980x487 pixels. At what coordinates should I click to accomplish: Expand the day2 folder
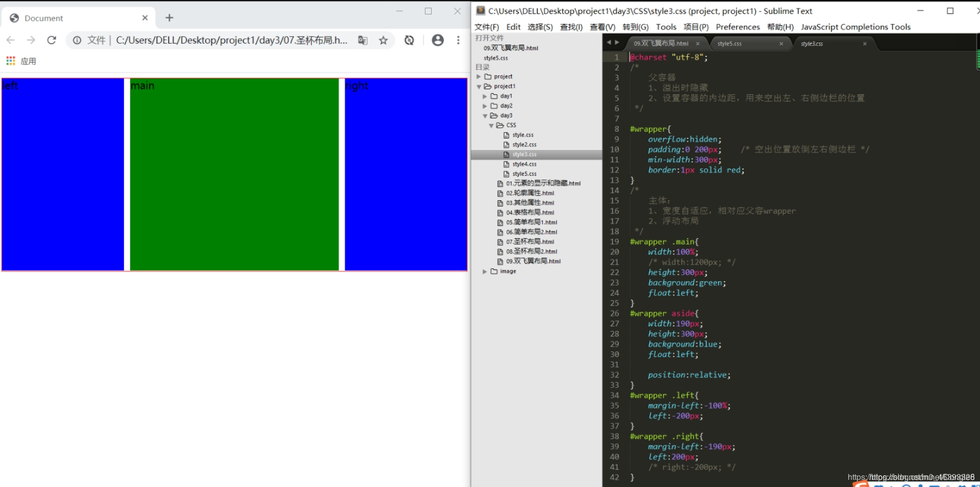tap(485, 106)
